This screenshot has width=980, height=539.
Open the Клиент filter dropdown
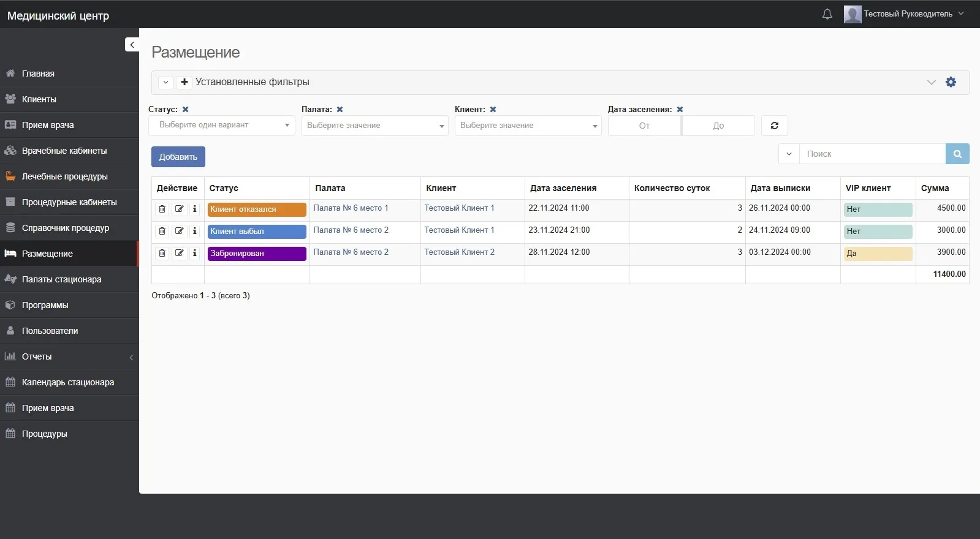[528, 126]
